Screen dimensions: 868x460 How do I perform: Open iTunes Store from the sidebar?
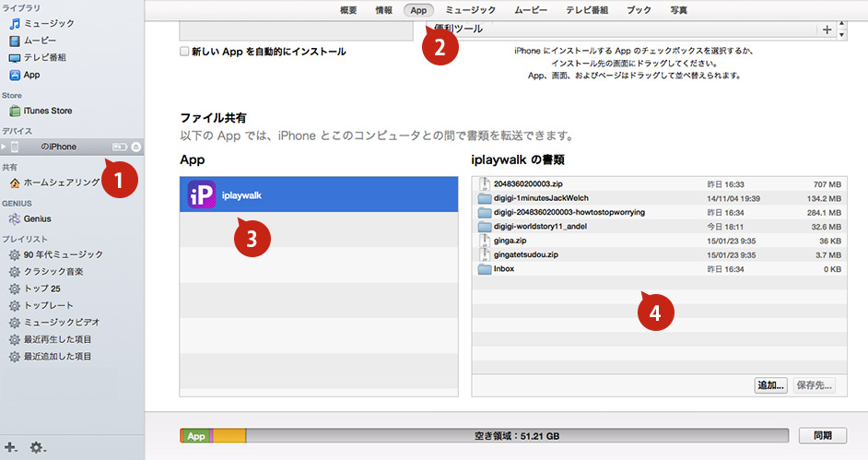point(41,111)
